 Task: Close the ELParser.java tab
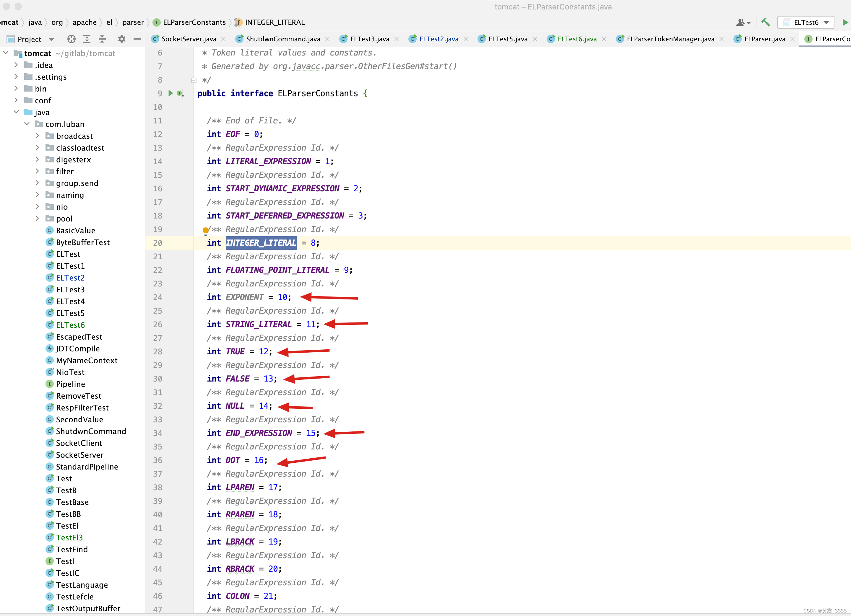pos(792,39)
